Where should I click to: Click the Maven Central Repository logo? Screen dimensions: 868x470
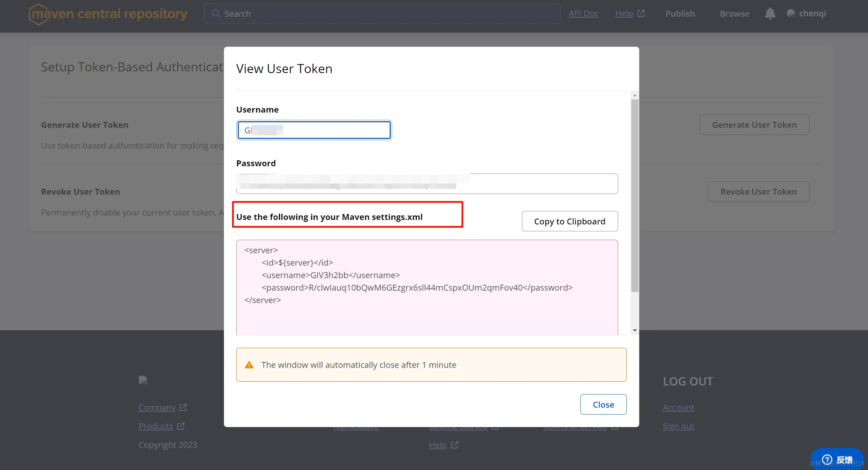pos(108,14)
